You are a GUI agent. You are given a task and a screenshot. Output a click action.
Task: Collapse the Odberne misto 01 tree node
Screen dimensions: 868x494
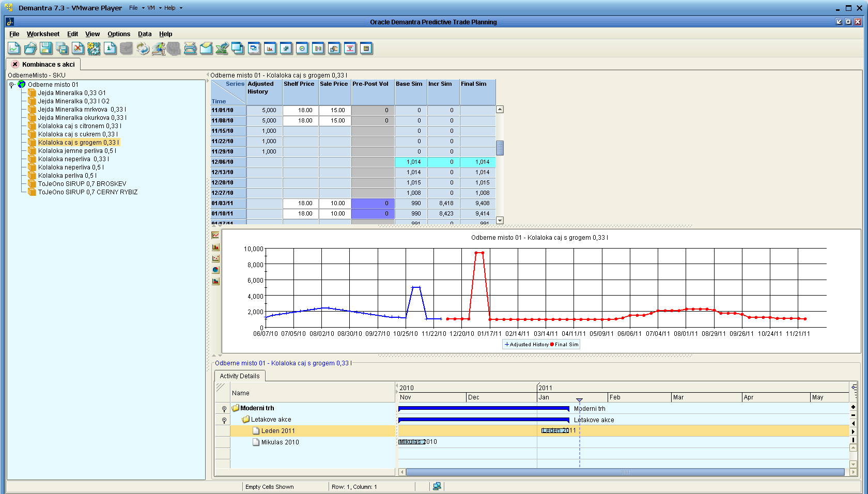[11, 85]
